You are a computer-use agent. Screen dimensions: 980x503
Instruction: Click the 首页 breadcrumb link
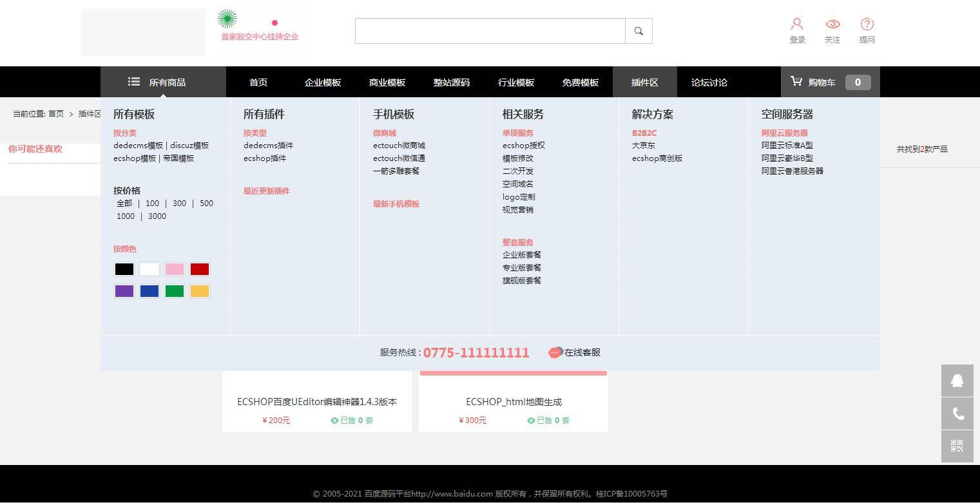[x=55, y=113]
